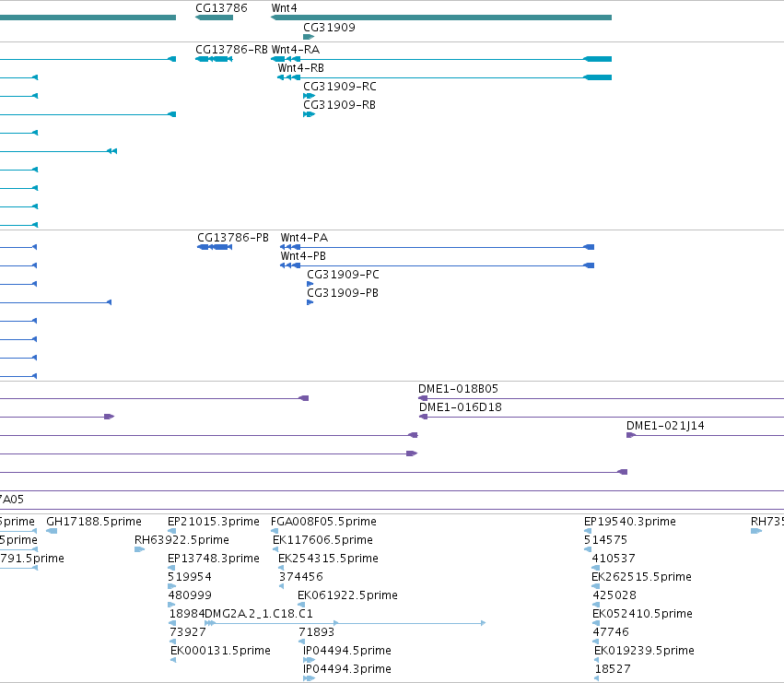The width and height of the screenshot is (784, 683).
Task: Click the 480999 EST label
Action: pos(190,595)
